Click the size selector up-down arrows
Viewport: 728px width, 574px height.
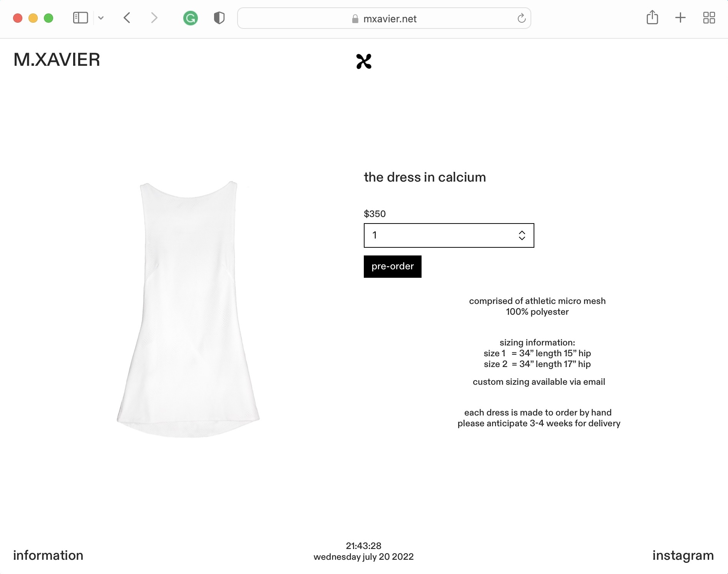522,235
